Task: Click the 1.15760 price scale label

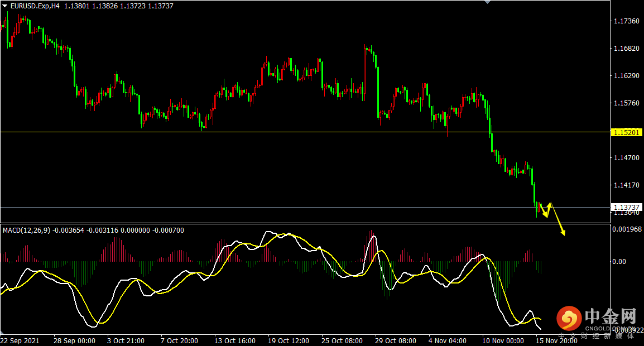Action: coord(626,103)
